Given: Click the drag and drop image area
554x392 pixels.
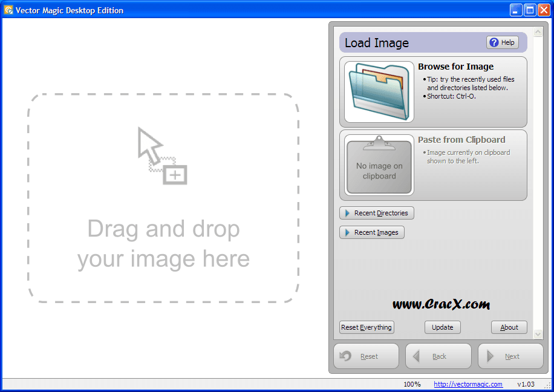Looking at the screenshot, I should coord(163,198).
